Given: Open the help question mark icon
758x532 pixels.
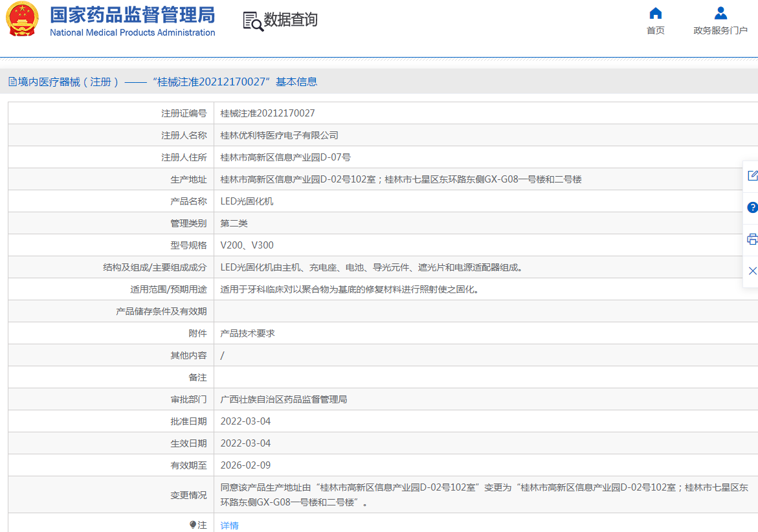Looking at the screenshot, I should point(752,207).
